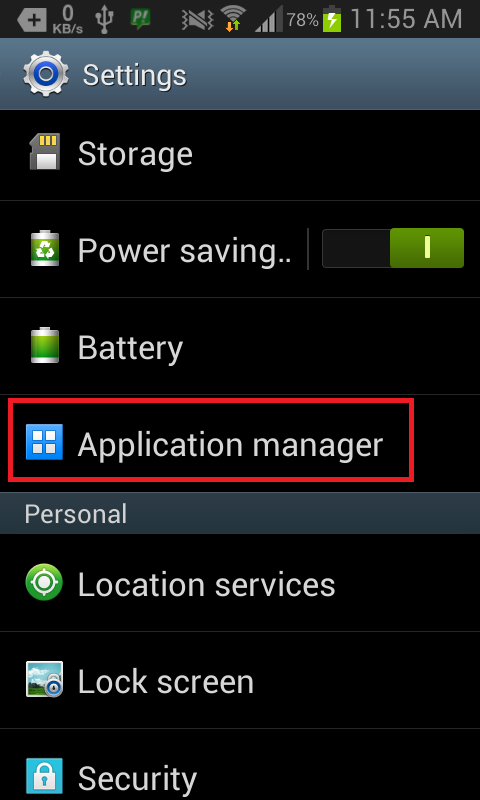Open Battery settings entry

click(x=240, y=346)
